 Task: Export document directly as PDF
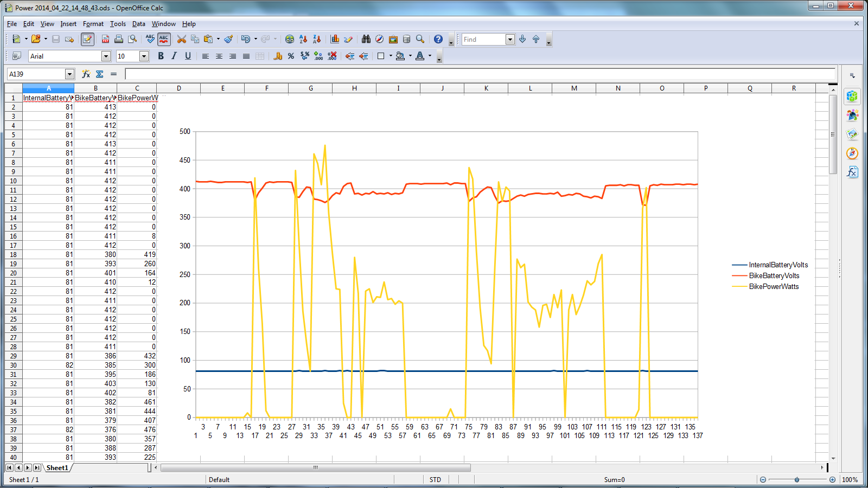[x=105, y=39]
